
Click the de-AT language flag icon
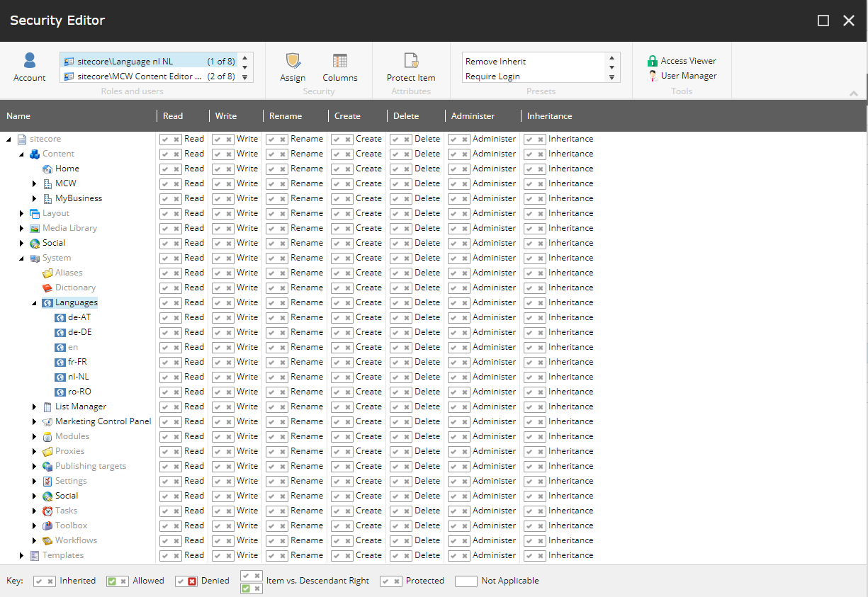(x=60, y=317)
